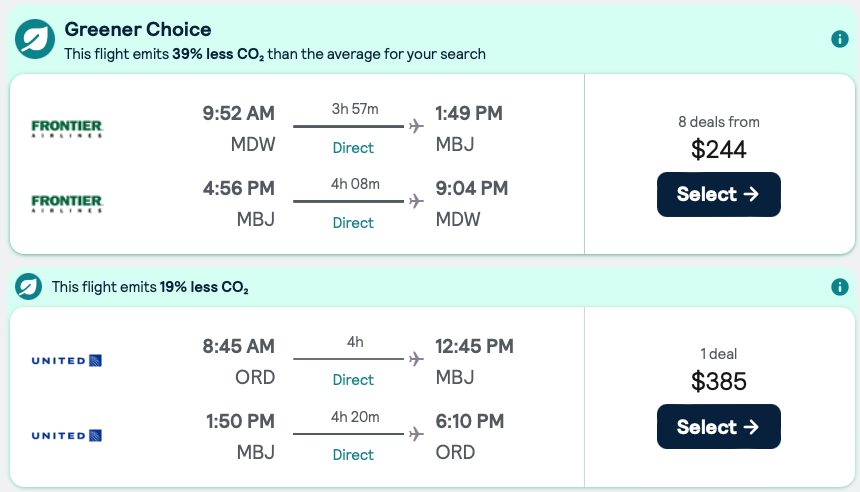Click the 1 deal text
This screenshot has width=860, height=492.
718,354
